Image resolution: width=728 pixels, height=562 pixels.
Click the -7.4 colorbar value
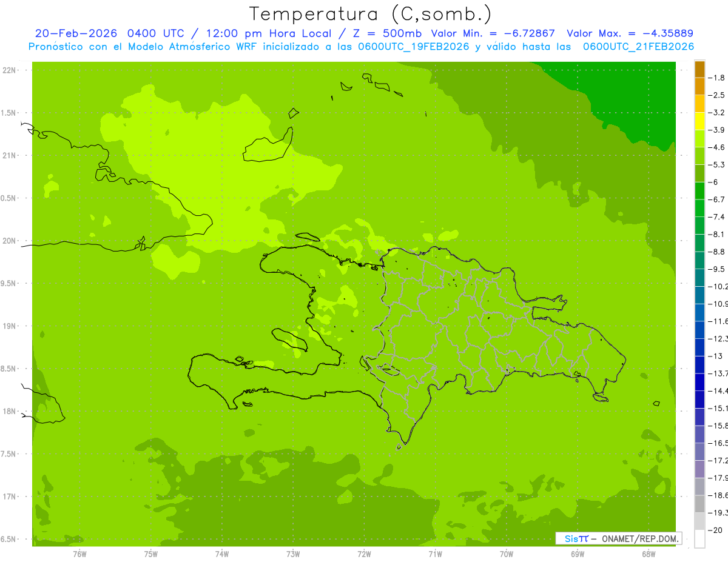click(716, 217)
